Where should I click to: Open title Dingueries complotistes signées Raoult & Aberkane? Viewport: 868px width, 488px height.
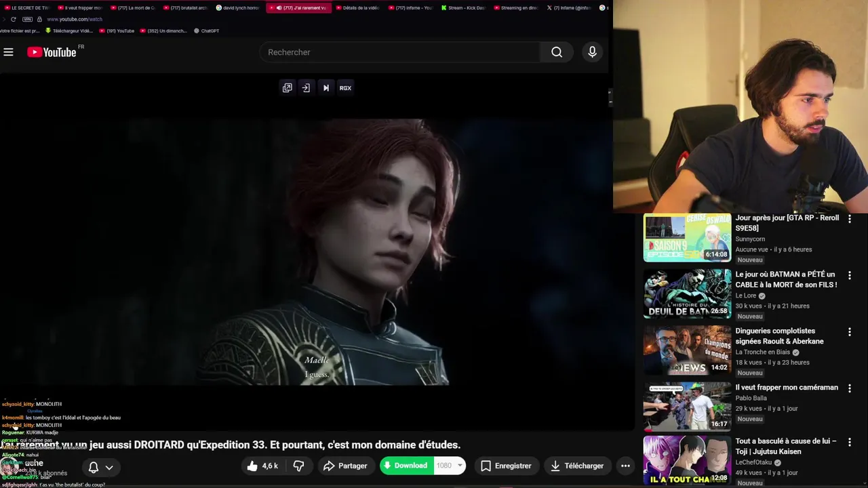click(780, 336)
